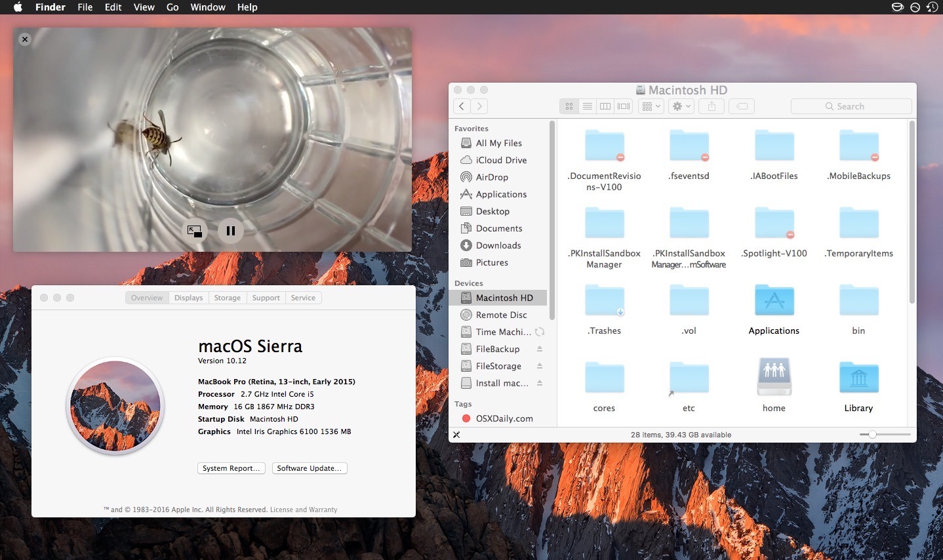Click the Finder file area scrollbar
Image resolution: width=943 pixels, height=560 pixels.
point(912,212)
